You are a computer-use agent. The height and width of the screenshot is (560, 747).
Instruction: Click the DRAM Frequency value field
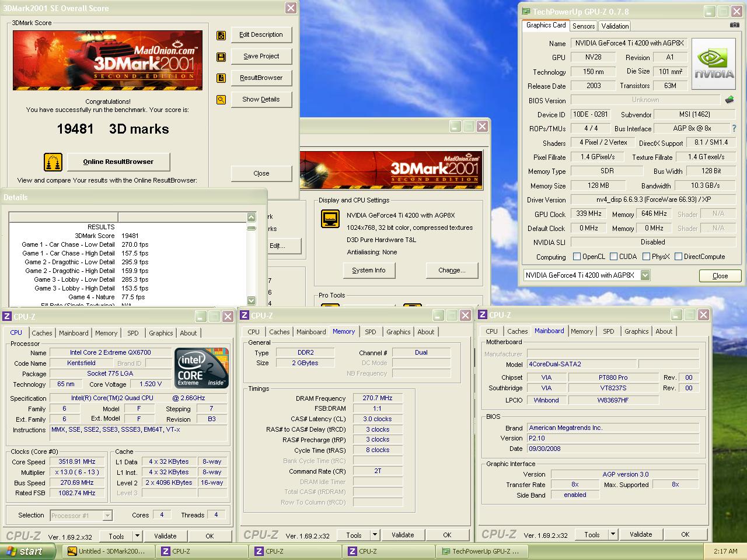pos(378,398)
